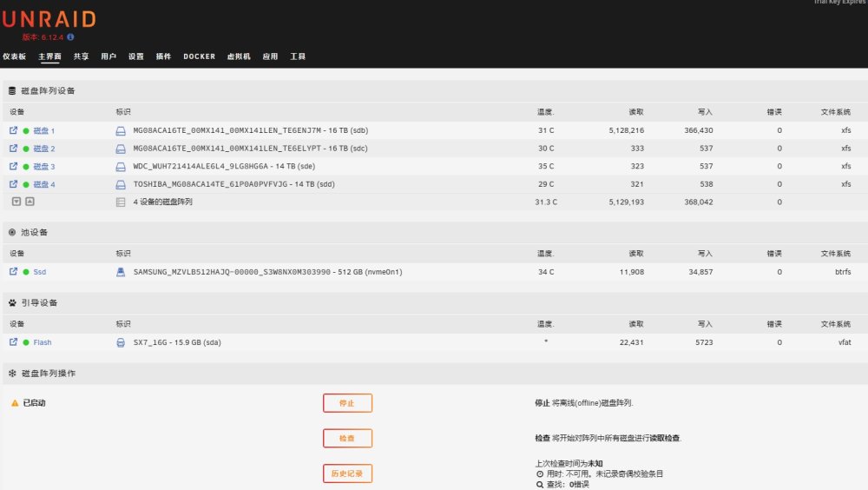Click the version info icon beside 6.12.4
The image size is (868, 490).
[70, 37]
